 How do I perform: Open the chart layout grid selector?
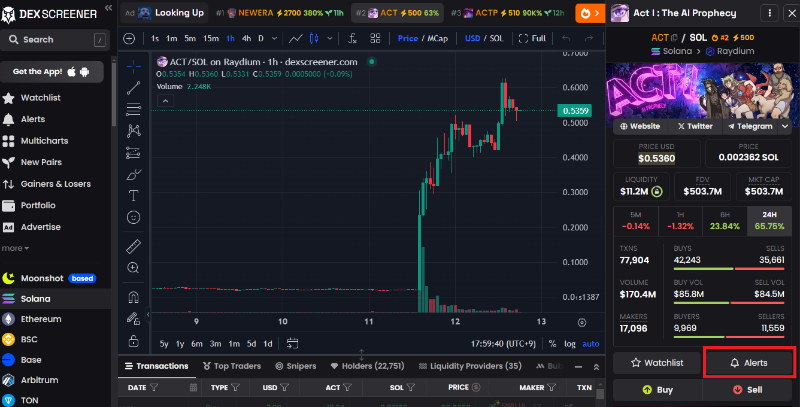[376, 38]
